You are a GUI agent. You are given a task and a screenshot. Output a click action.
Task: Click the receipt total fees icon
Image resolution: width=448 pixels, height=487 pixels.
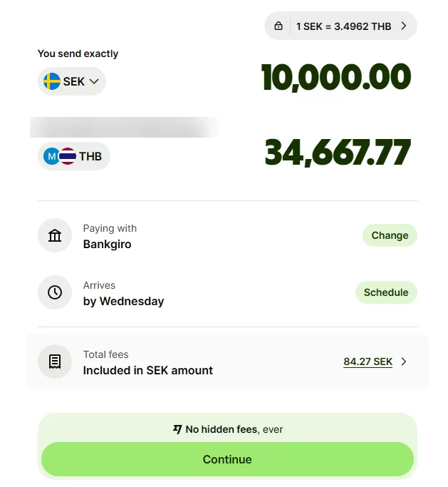pyautogui.click(x=55, y=362)
